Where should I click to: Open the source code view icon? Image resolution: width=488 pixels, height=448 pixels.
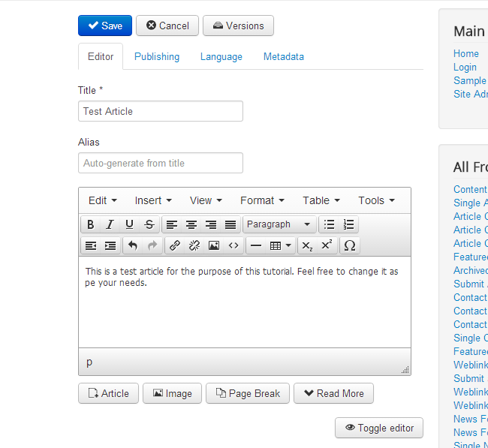click(x=233, y=245)
